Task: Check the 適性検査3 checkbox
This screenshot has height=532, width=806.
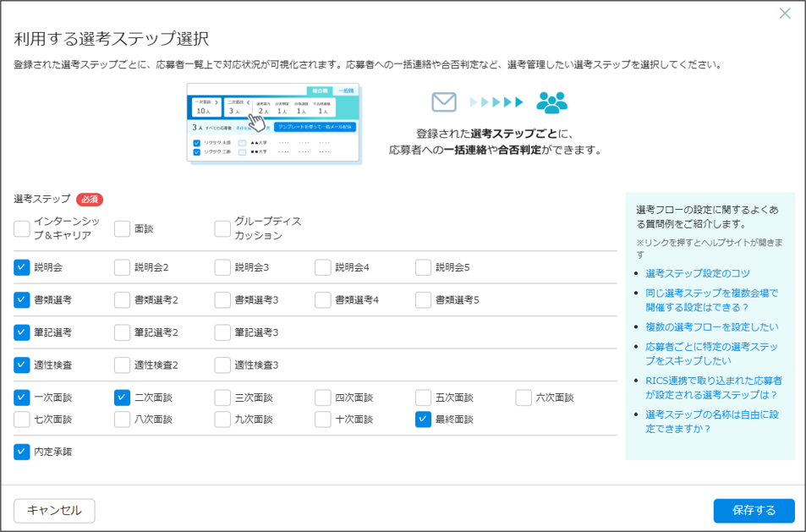Action: tap(222, 365)
